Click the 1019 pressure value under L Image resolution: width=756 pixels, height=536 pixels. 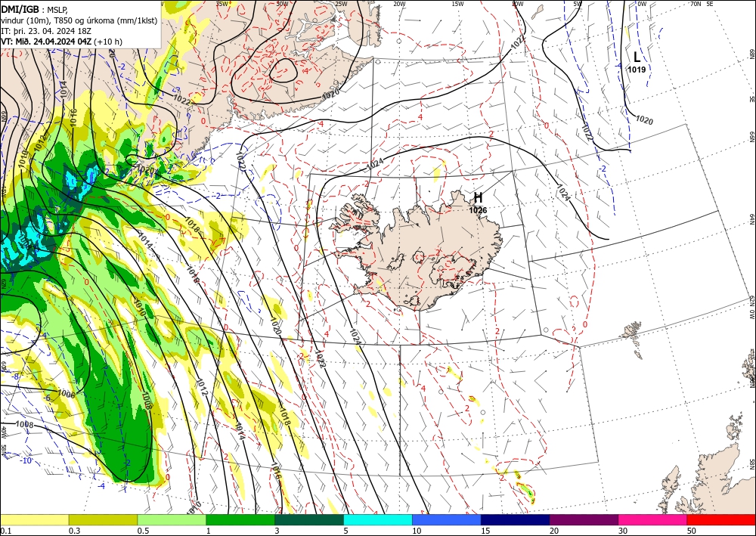tap(637, 70)
